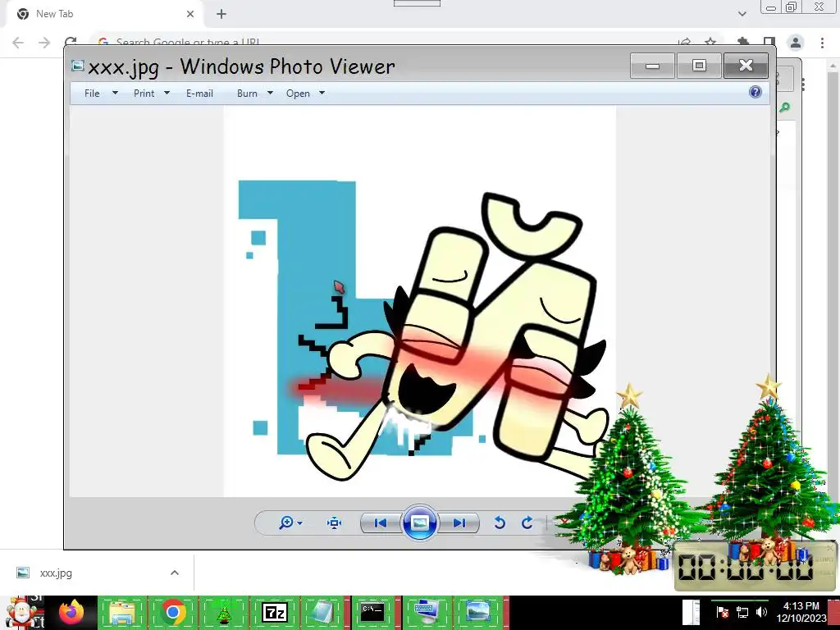Play slide show in Photo Viewer
840x630 pixels.
pos(419,523)
